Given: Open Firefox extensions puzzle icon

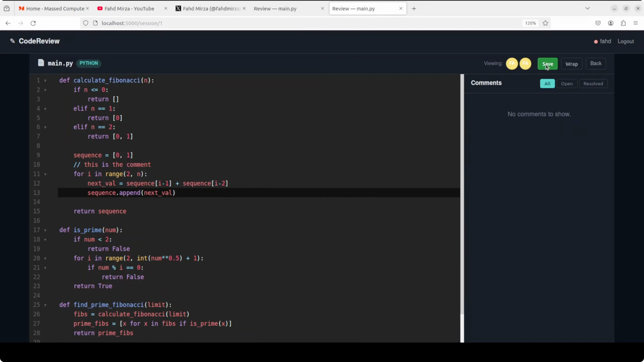Looking at the screenshot, I should [x=623, y=23].
